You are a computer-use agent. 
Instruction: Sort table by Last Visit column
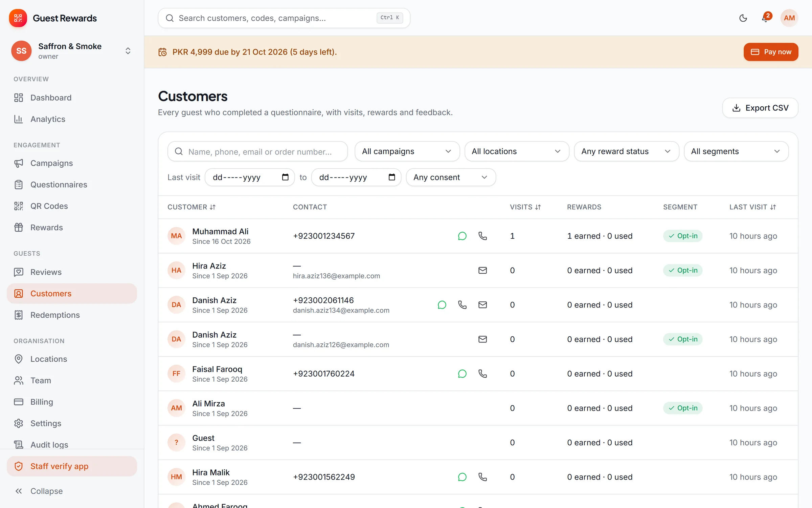coord(752,207)
